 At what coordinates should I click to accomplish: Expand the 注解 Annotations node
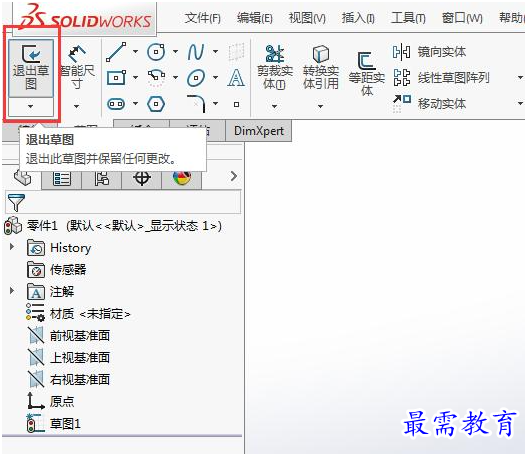coord(12,290)
